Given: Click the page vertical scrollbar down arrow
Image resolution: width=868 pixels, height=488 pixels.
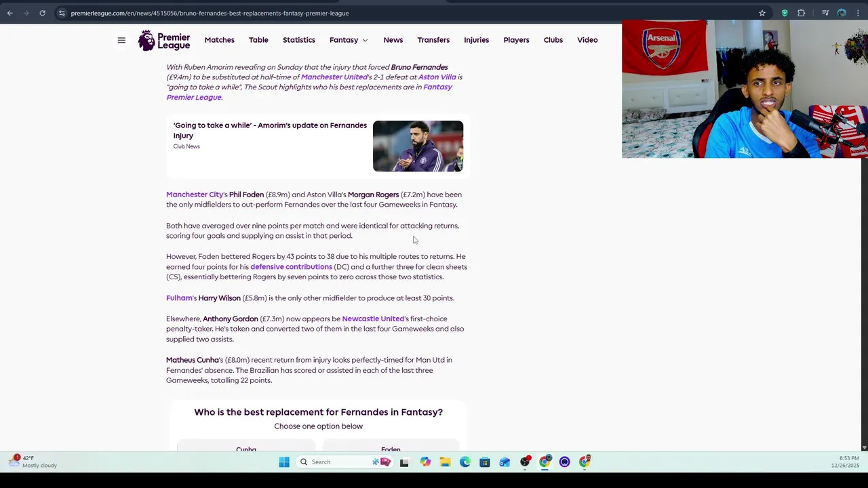Looking at the screenshot, I should [x=864, y=447].
